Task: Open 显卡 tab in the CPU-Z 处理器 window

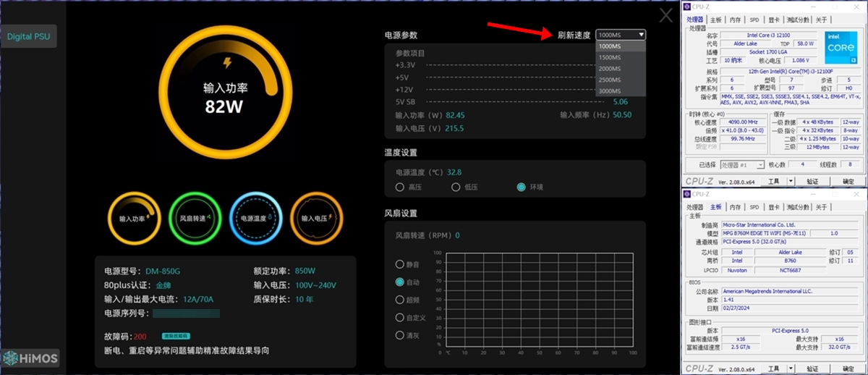Action: 774,20
